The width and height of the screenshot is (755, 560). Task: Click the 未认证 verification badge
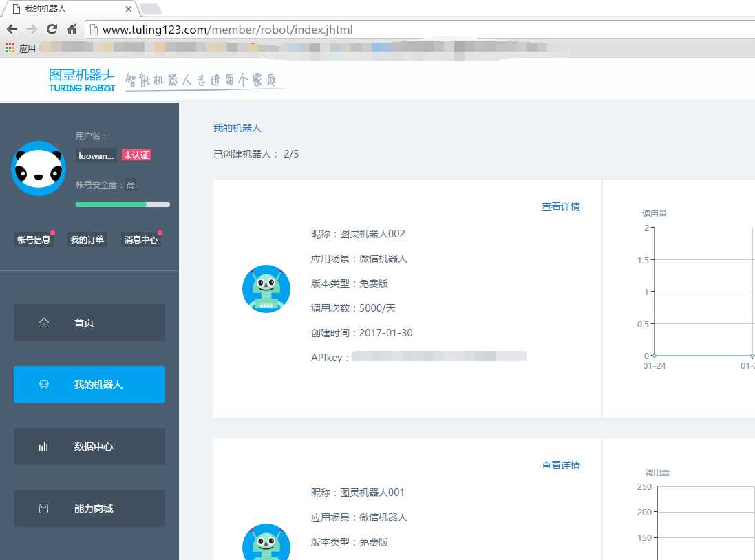pos(136,155)
